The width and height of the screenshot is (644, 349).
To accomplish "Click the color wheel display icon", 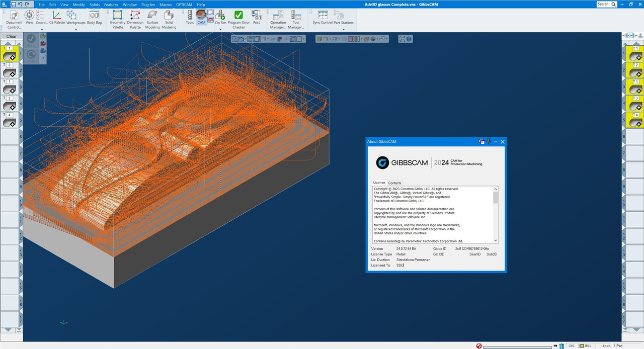I will pos(373,39).
